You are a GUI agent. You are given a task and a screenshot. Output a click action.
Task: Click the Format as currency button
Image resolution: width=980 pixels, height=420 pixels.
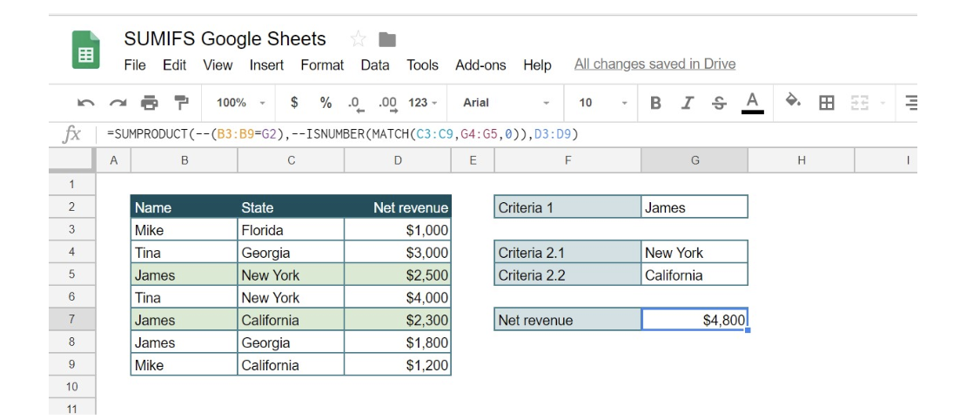point(294,103)
